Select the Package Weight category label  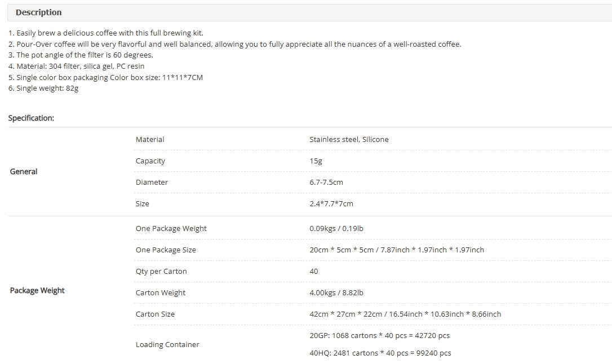(x=37, y=291)
